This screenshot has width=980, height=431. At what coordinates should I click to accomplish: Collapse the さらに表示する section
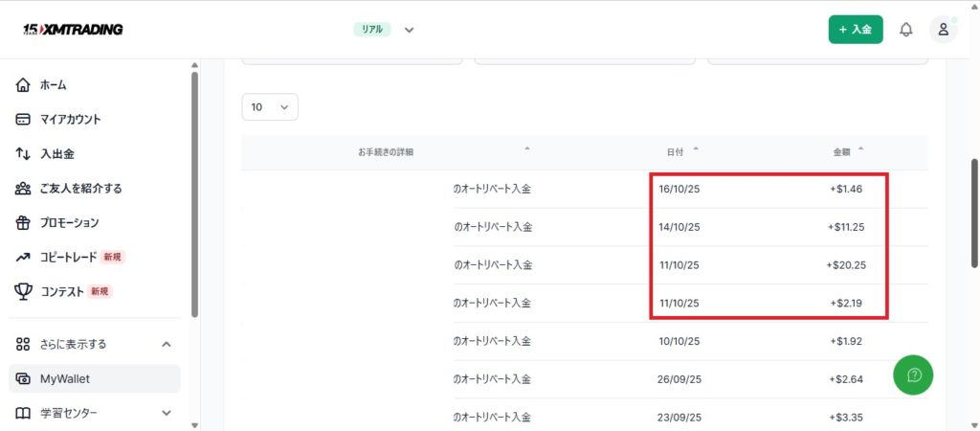(x=166, y=344)
